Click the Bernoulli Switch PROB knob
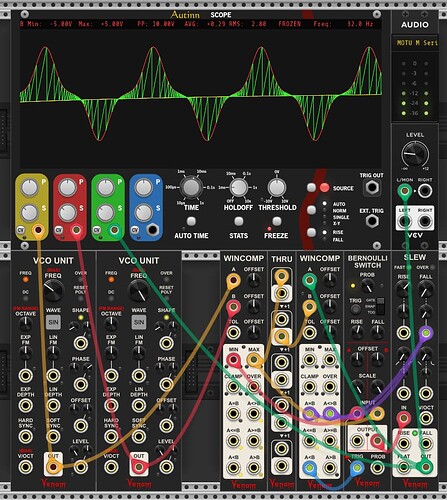The image size is (447, 500). [x=367, y=286]
